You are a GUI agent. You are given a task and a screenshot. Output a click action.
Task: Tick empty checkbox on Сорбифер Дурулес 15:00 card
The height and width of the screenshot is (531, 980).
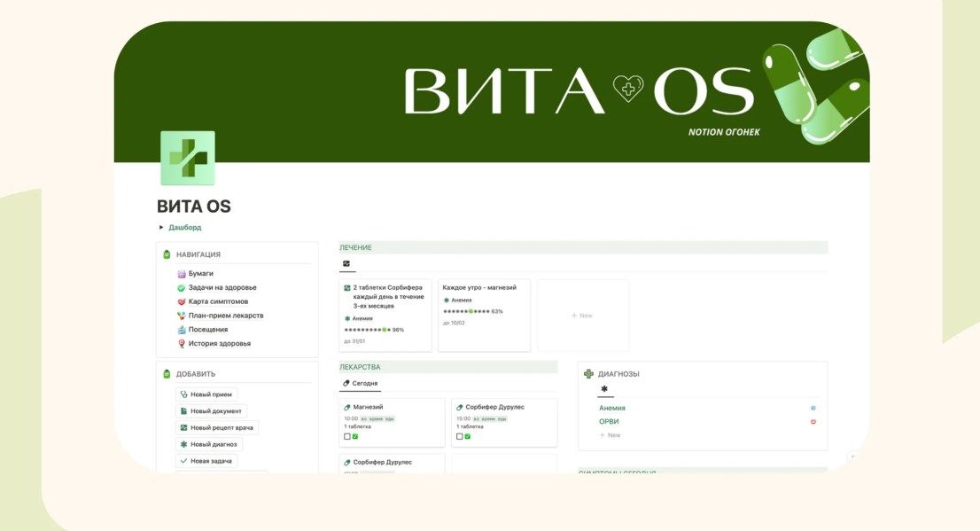click(x=460, y=436)
